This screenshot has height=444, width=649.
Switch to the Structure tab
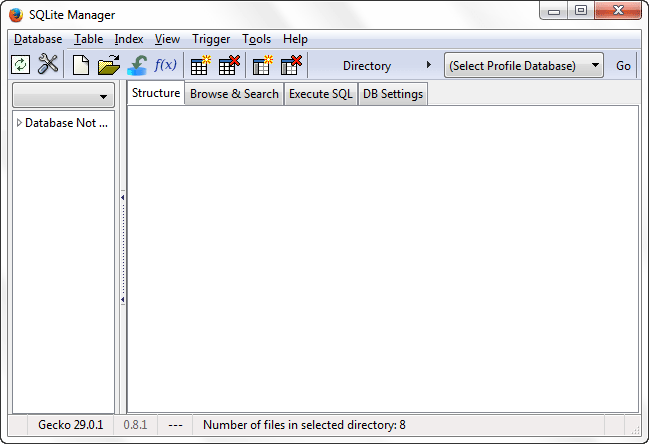pyautogui.click(x=156, y=93)
